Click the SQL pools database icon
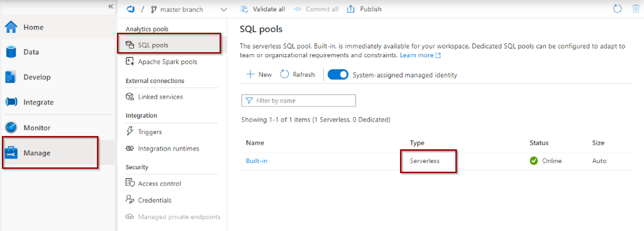Screen dimensions: 644x231 tap(130, 45)
